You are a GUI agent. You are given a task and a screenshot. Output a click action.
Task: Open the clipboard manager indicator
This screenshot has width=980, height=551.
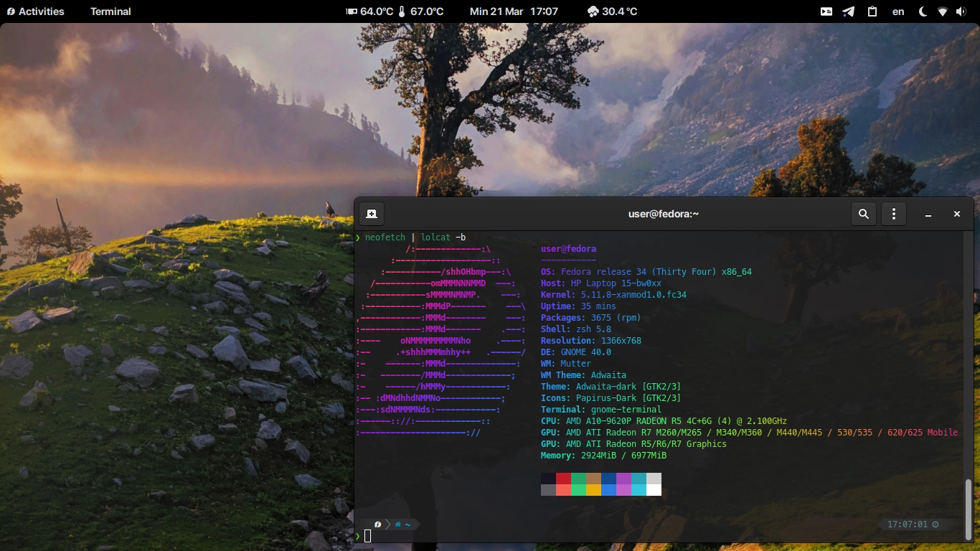(872, 11)
